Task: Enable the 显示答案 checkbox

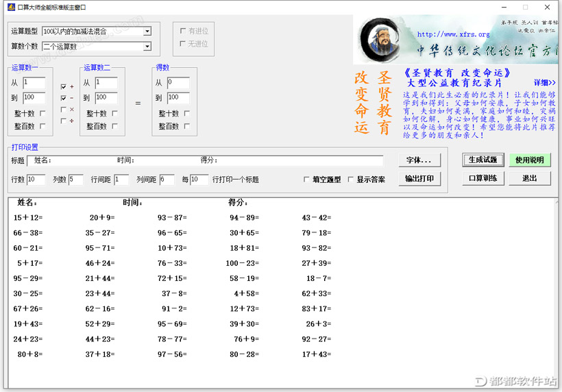Action: (350, 179)
